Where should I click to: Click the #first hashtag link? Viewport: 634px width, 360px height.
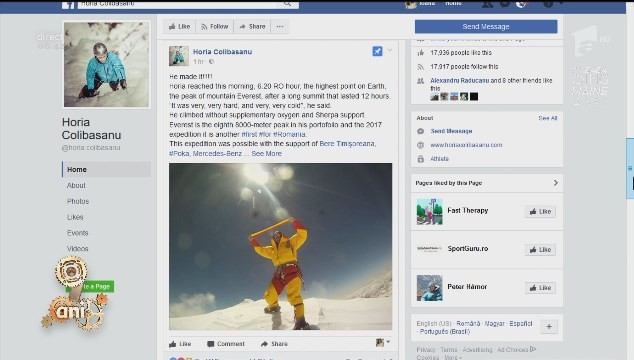pos(249,134)
